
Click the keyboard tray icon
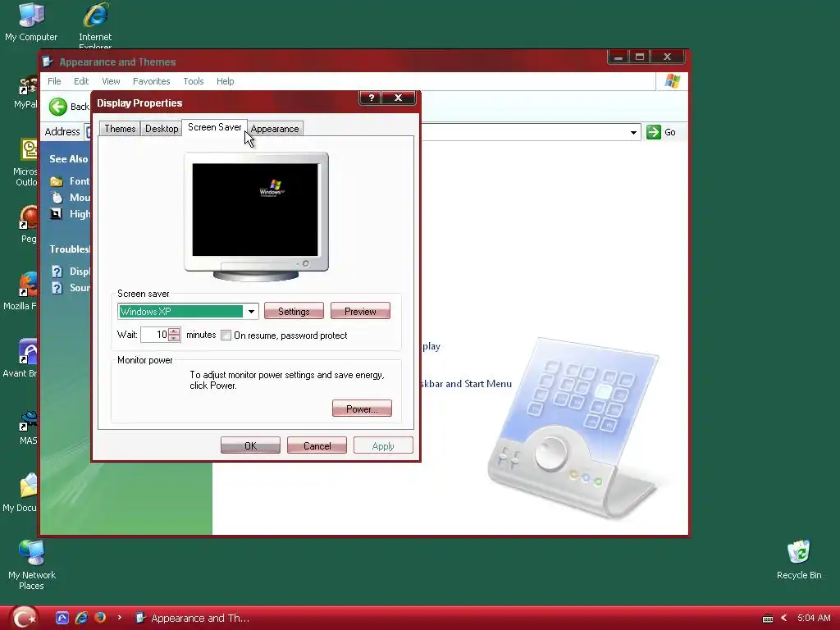tap(767, 619)
